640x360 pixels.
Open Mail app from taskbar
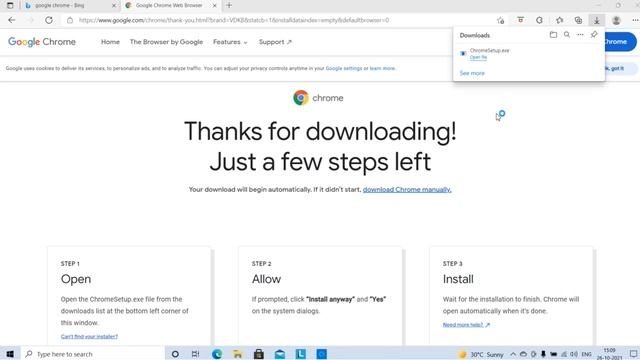click(x=280, y=354)
